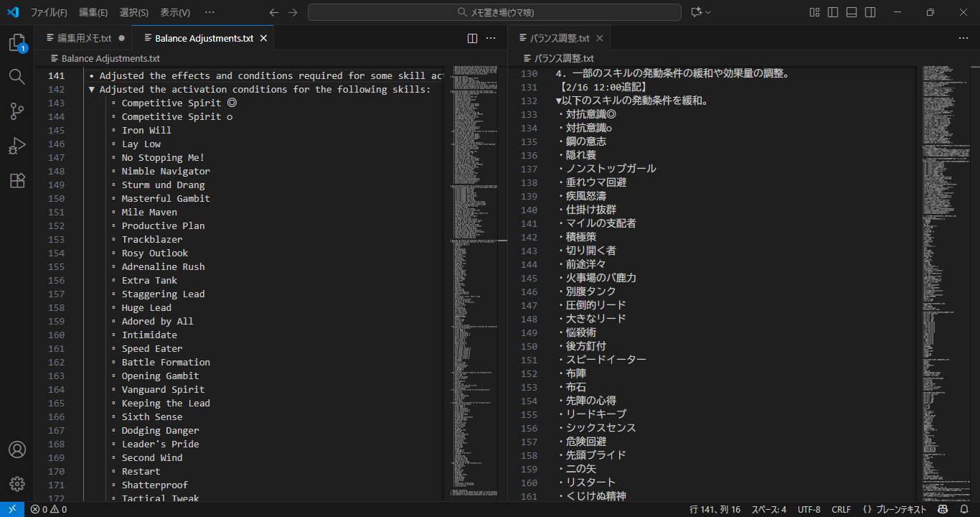The width and height of the screenshot is (980, 517).
Task: Toggle the secondary side bar visibility
Action: pyautogui.click(x=870, y=12)
